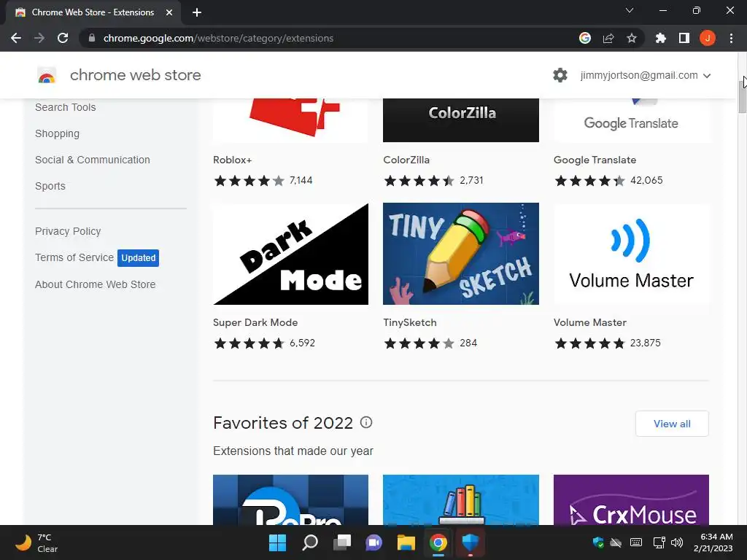
Task: Open the Chrome side panel
Action: click(x=684, y=38)
